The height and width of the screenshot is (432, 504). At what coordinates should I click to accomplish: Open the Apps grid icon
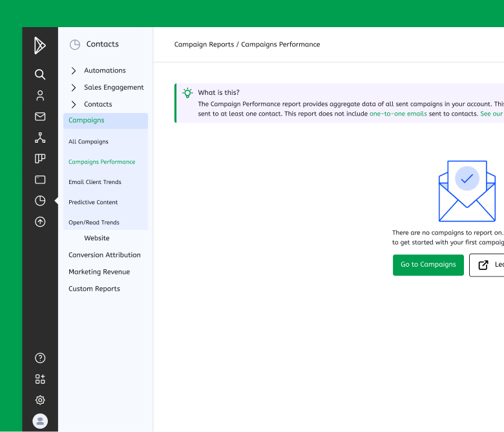(40, 379)
